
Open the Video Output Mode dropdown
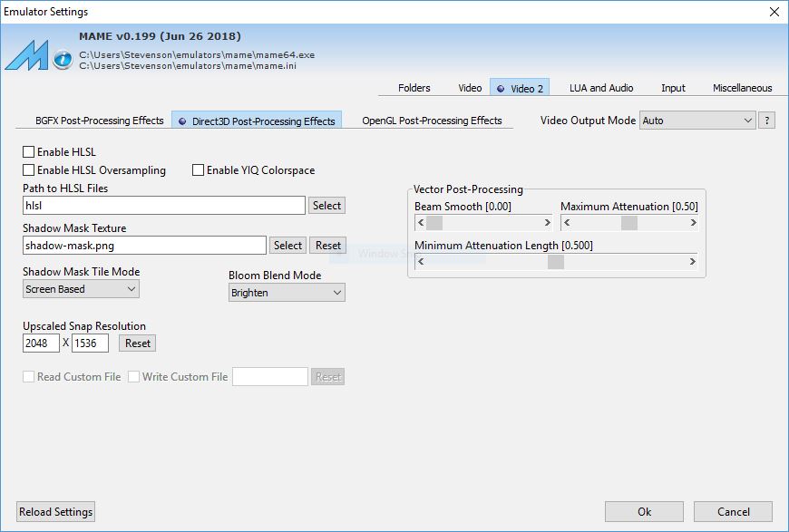[697, 121]
